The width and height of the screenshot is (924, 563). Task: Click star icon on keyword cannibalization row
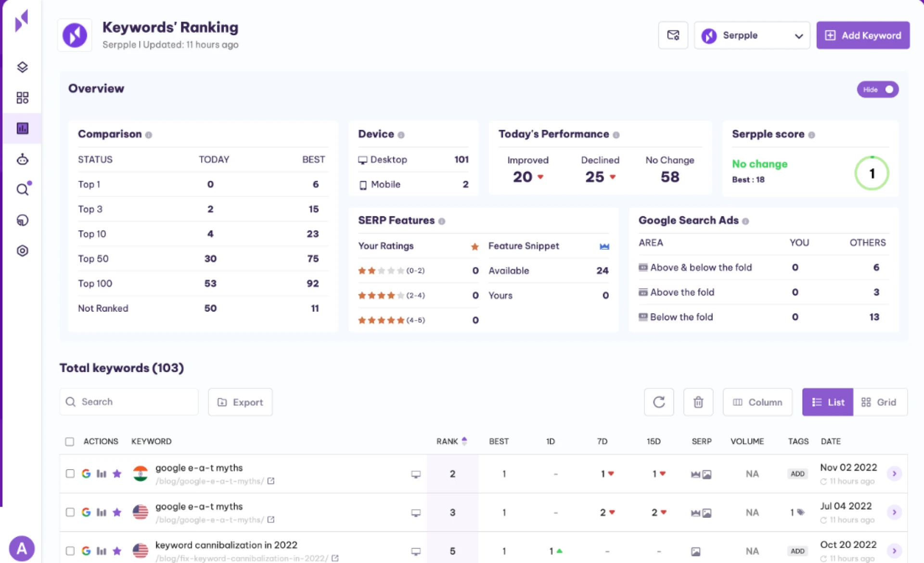pyautogui.click(x=117, y=550)
